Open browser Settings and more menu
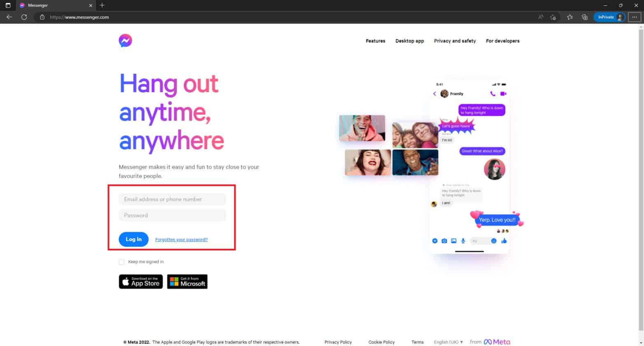This screenshot has width=644, height=346. (x=634, y=17)
